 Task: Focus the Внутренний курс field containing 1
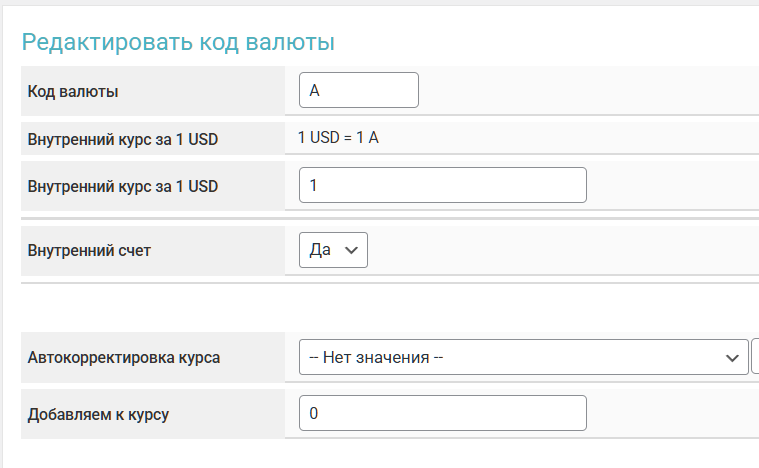click(x=442, y=186)
